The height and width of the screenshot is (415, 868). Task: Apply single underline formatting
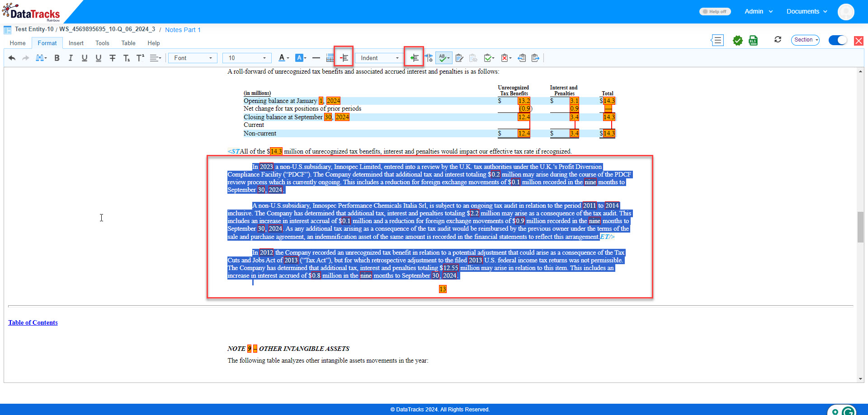point(85,58)
